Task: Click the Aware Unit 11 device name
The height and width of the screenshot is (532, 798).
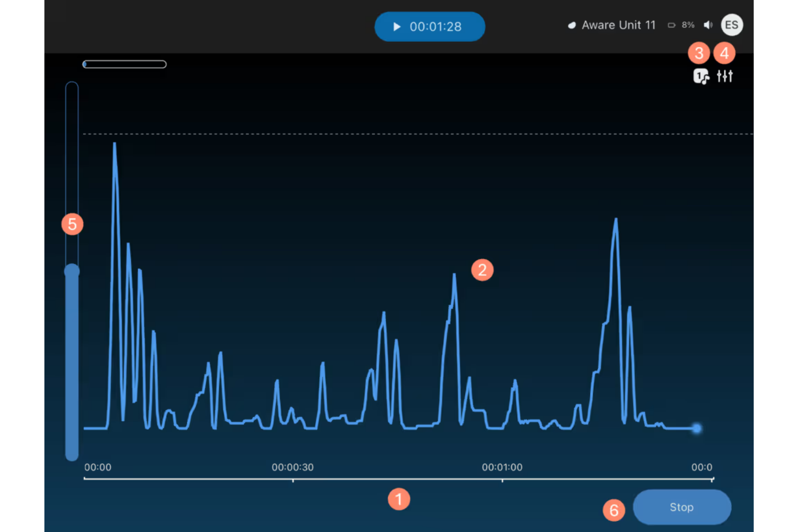Action: click(618, 26)
